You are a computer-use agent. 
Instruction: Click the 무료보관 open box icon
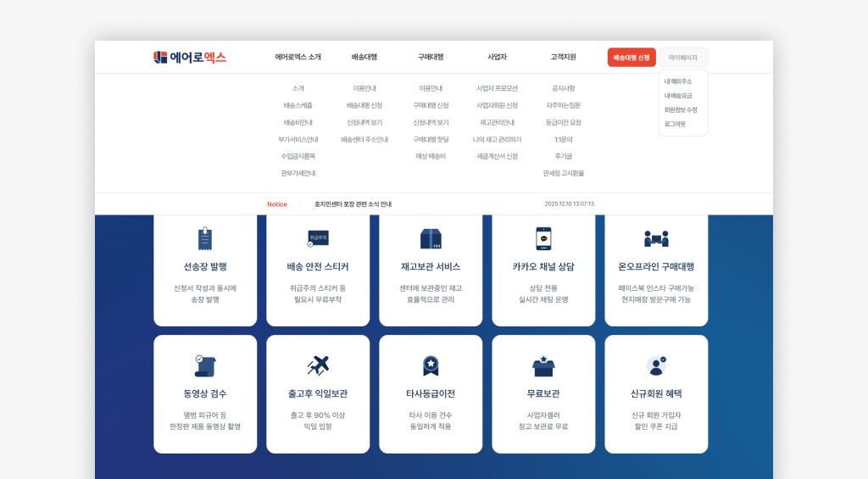click(x=543, y=366)
